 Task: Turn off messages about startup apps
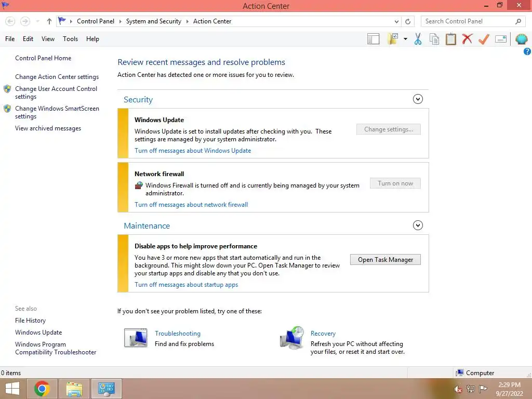click(x=187, y=285)
